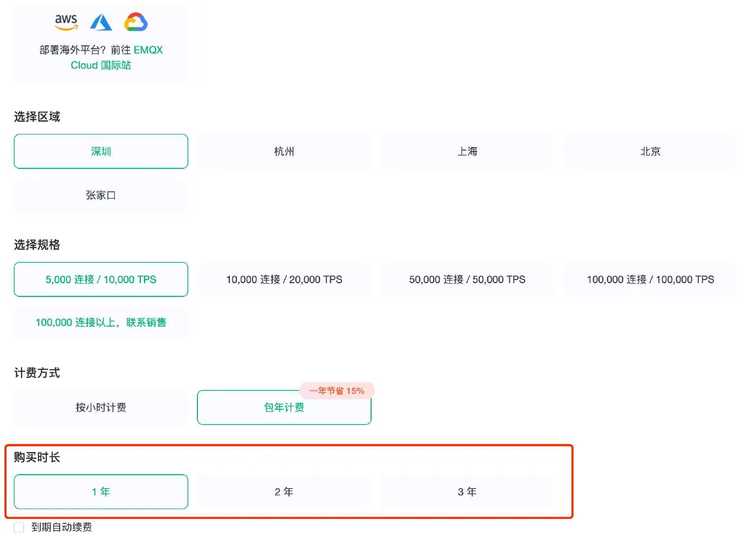Image resolution: width=756 pixels, height=550 pixels.
Task: Select the 张家口 region
Action: tap(101, 195)
